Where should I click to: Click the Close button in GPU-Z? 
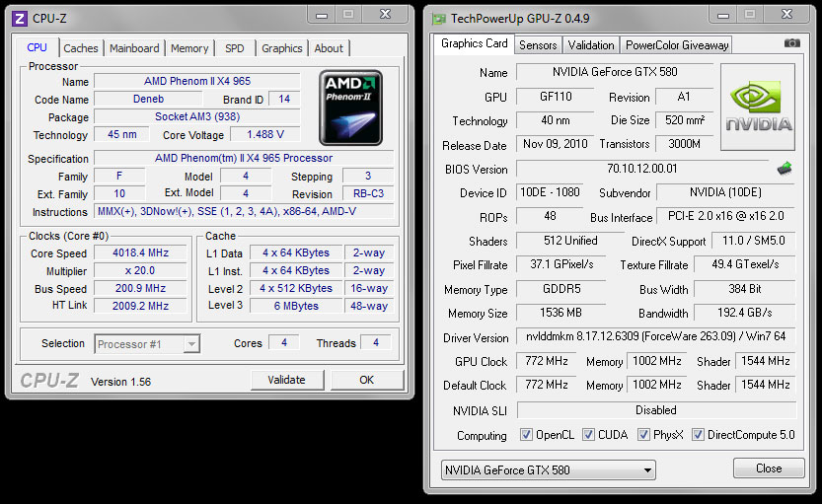click(769, 468)
